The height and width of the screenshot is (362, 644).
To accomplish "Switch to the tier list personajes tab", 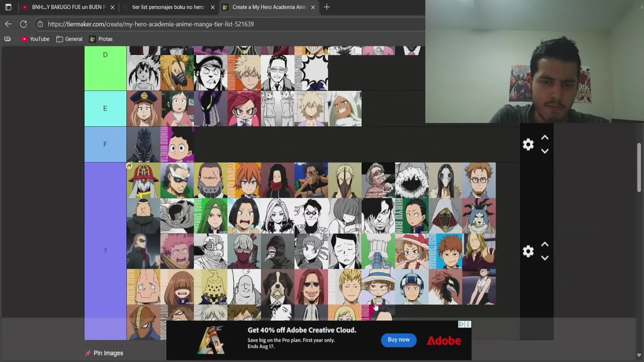I will pyautogui.click(x=168, y=7).
